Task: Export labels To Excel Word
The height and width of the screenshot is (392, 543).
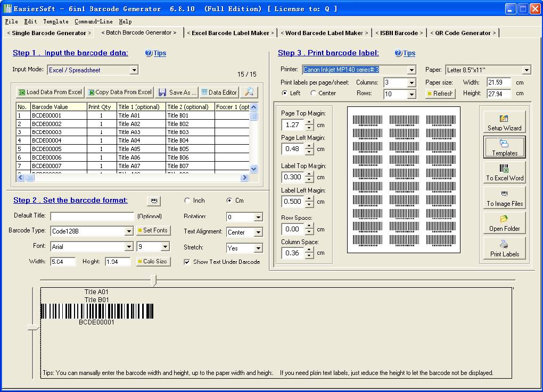Action: pos(504,172)
